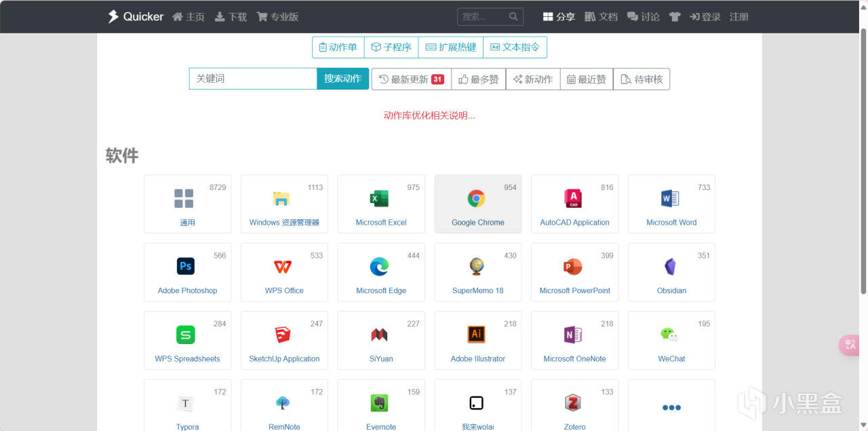Select the 我来wolai icon
This screenshot has height=431, width=868.
point(476,403)
